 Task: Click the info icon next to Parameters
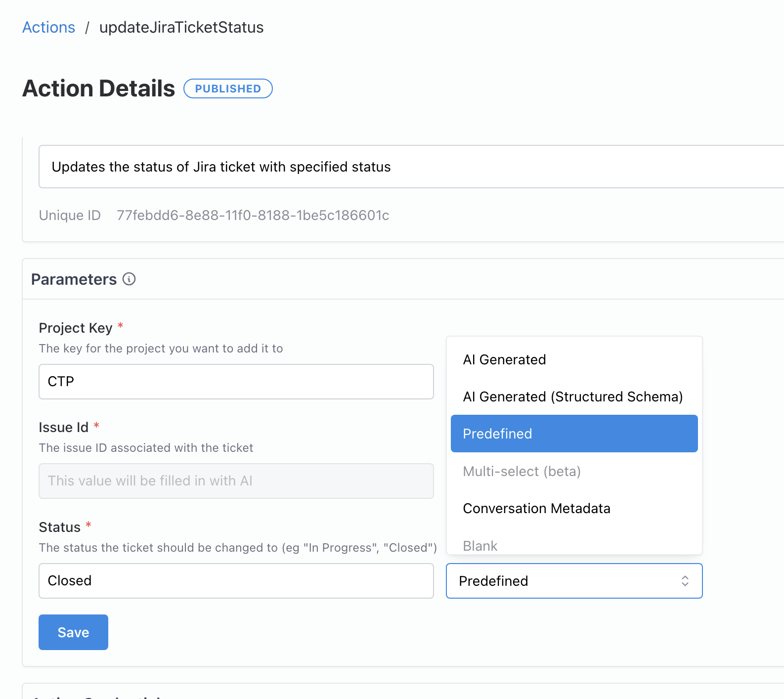(x=129, y=279)
